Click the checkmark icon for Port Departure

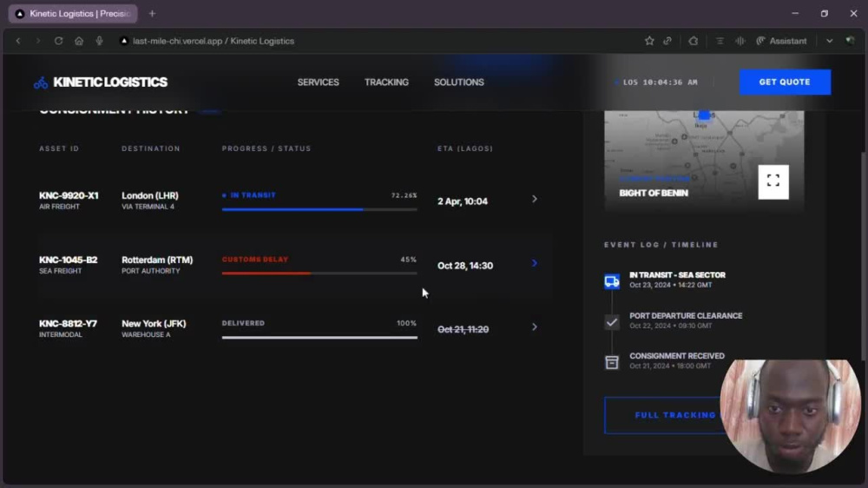pyautogui.click(x=612, y=322)
